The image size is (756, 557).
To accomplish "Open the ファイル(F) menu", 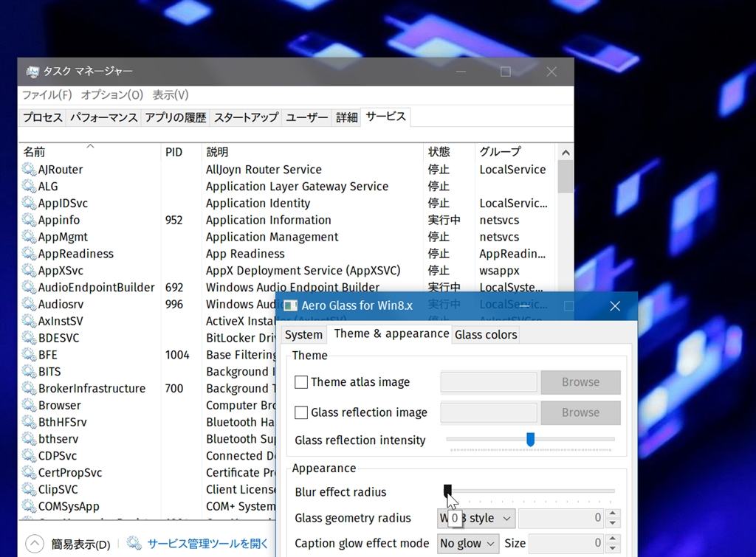I will click(x=47, y=95).
